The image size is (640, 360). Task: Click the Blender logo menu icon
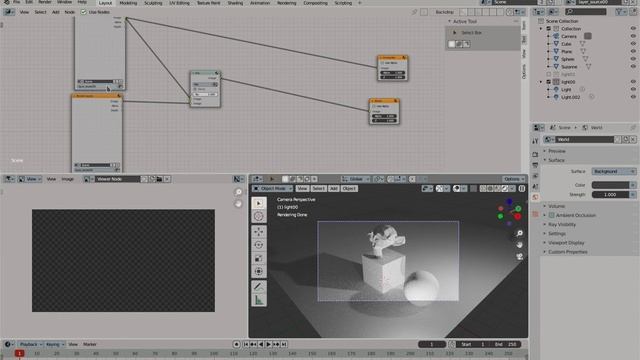(x=6, y=2)
